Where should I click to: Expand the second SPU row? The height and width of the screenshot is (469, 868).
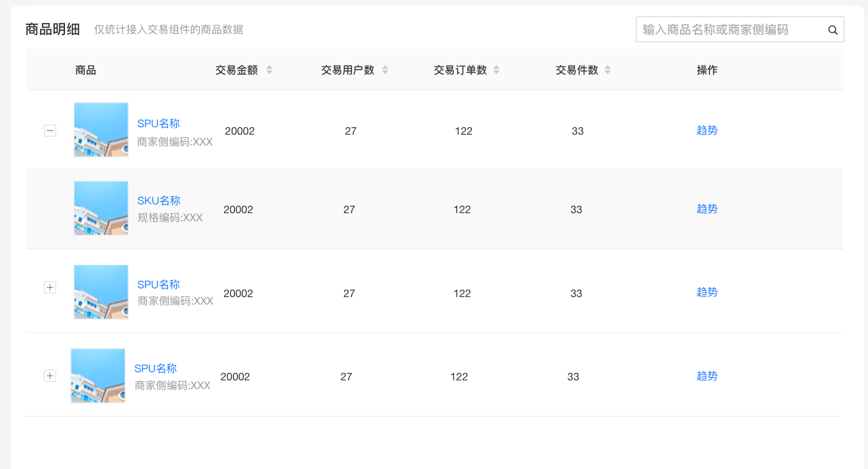pos(49,287)
